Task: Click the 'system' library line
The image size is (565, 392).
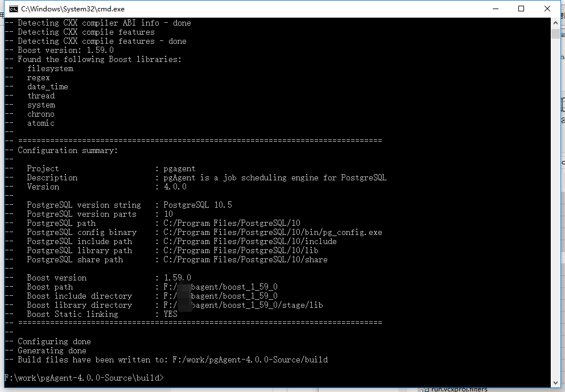Action: coord(41,105)
